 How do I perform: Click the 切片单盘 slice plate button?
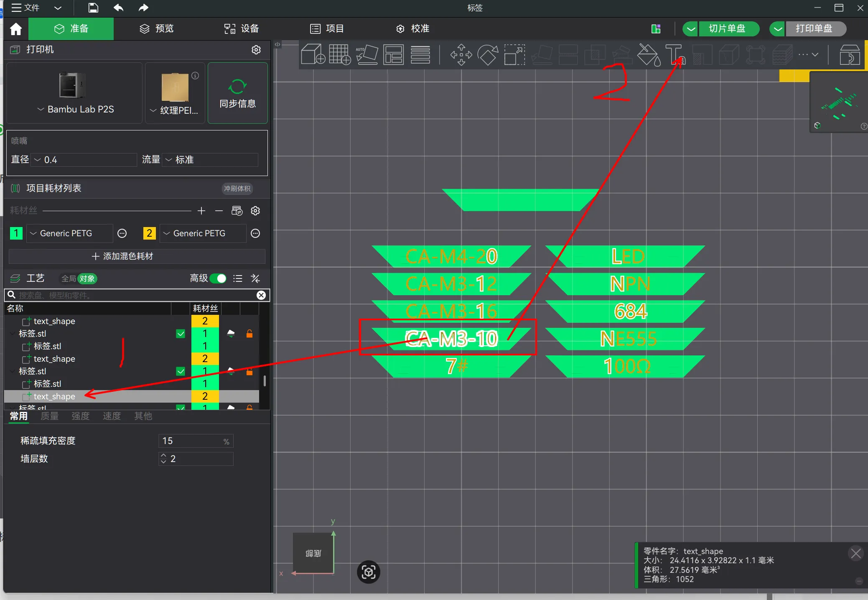tap(728, 29)
